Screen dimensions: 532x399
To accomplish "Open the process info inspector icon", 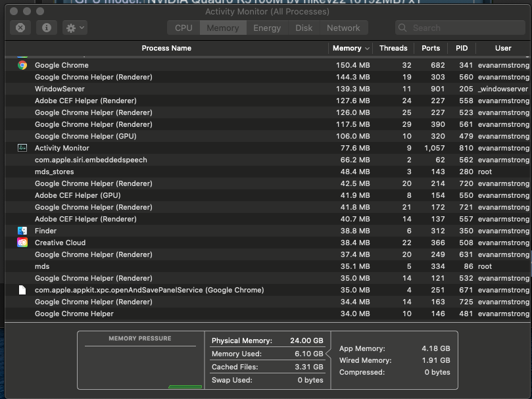I will coord(47,28).
